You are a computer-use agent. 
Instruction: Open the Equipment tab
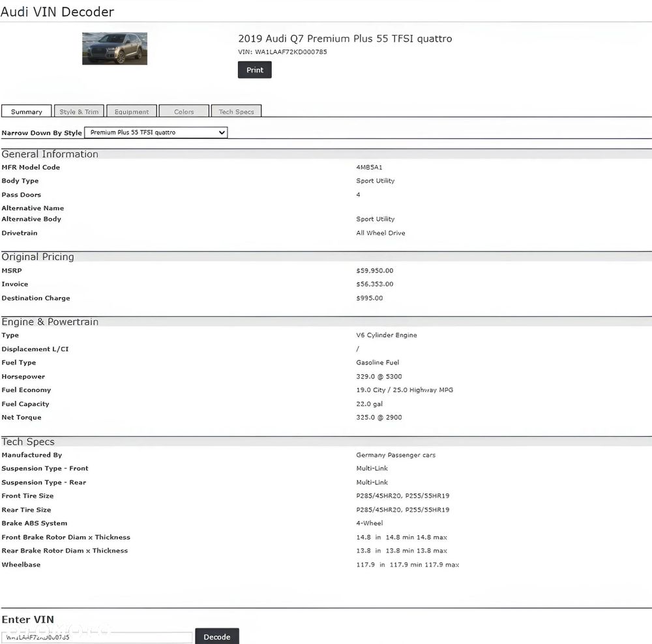(x=132, y=111)
